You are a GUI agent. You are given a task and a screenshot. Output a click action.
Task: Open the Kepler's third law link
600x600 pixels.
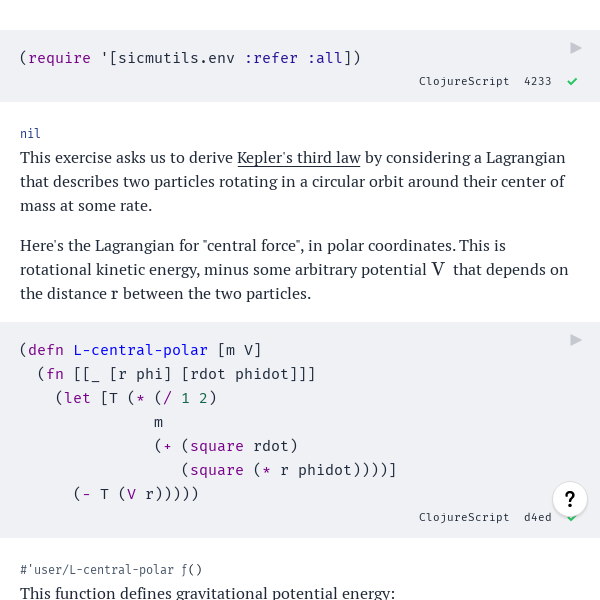click(x=299, y=158)
